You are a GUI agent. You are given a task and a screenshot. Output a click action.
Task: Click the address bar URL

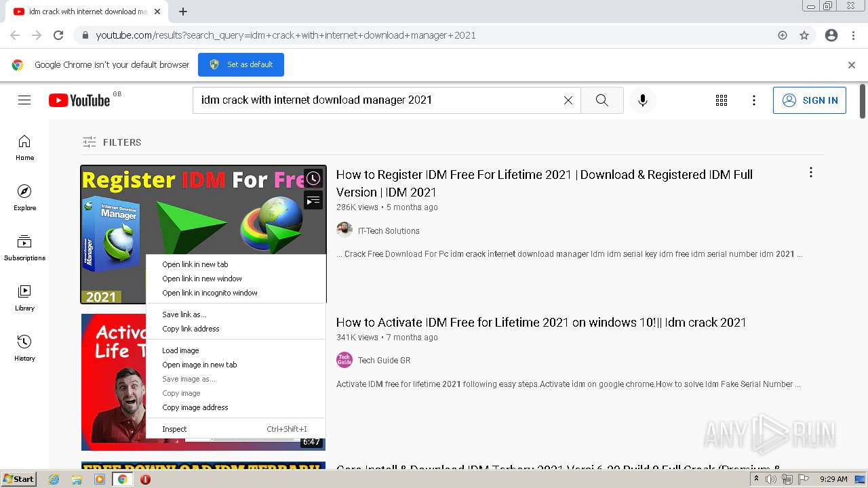coord(285,35)
